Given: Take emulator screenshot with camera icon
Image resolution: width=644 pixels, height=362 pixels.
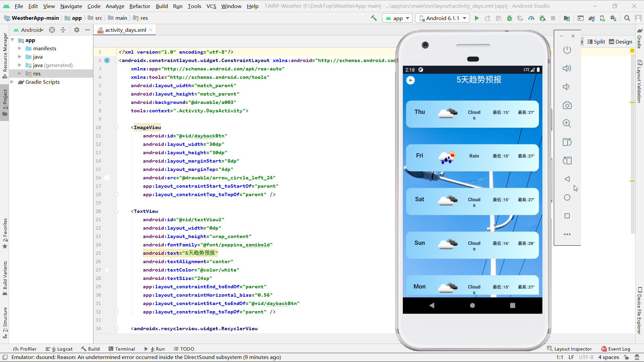Looking at the screenshot, I should 567,105.
